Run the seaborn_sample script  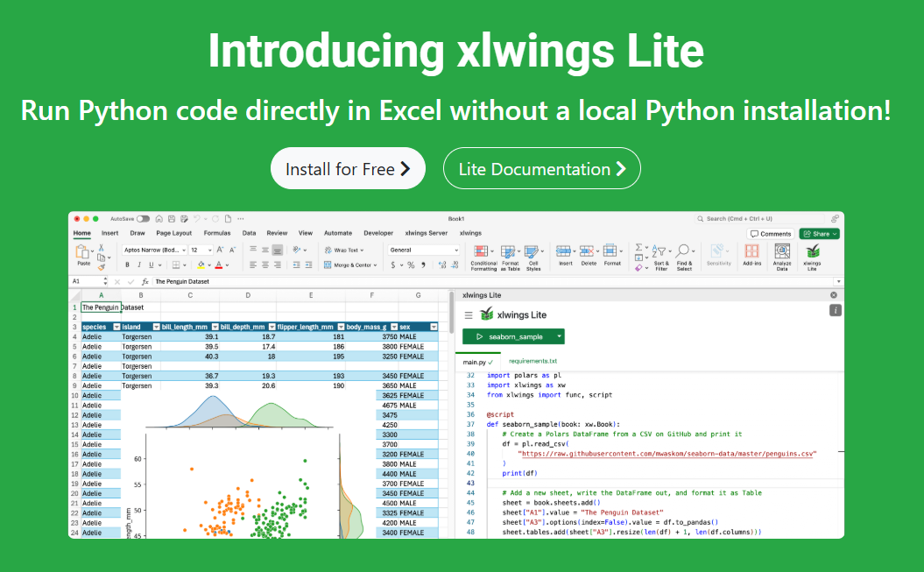(x=509, y=336)
